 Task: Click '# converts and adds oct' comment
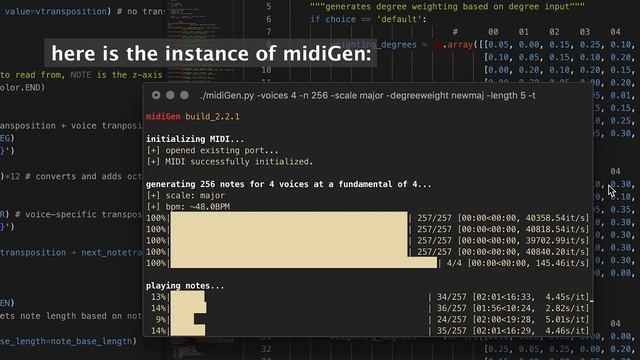click(x=84, y=176)
